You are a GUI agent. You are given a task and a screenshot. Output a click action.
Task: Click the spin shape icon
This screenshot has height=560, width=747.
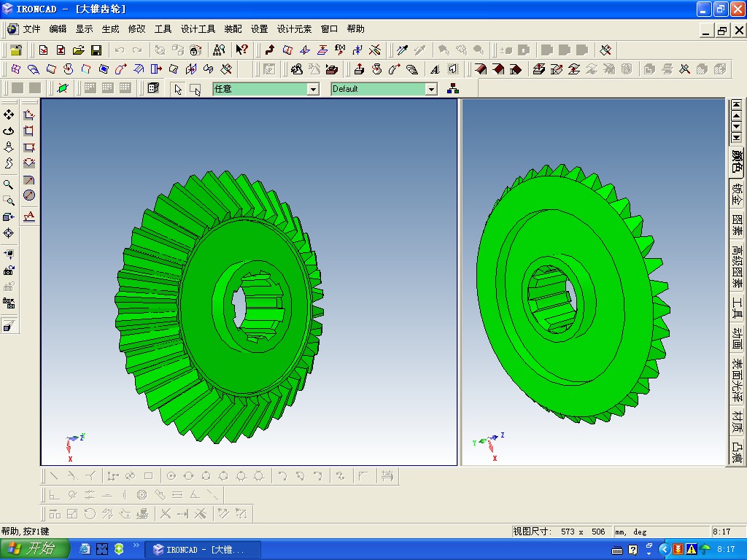click(377, 69)
